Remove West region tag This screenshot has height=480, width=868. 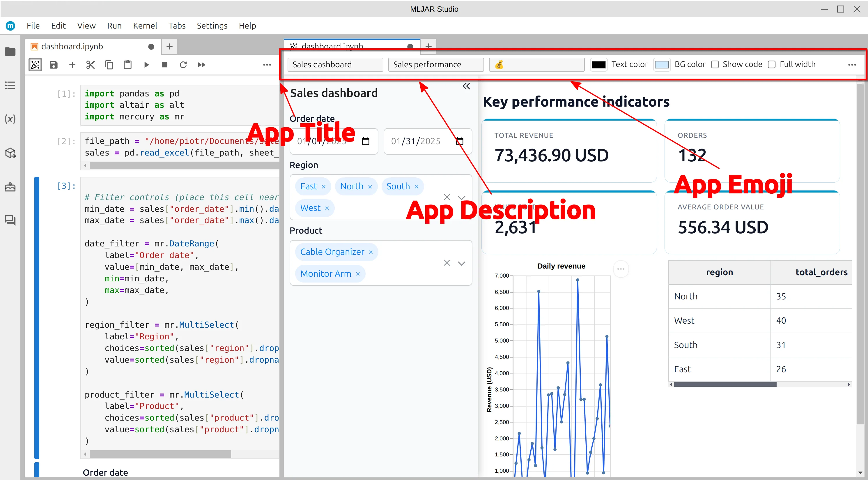[327, 208]
